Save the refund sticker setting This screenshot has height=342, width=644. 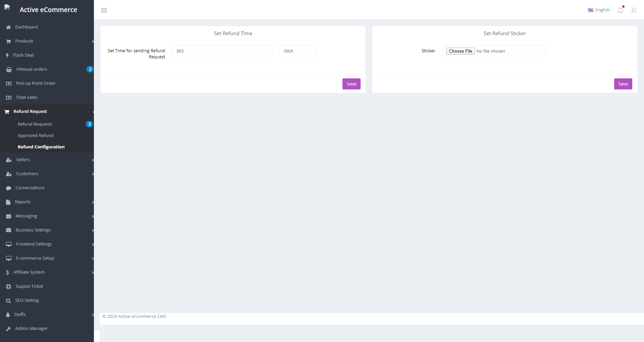[623, 84]
